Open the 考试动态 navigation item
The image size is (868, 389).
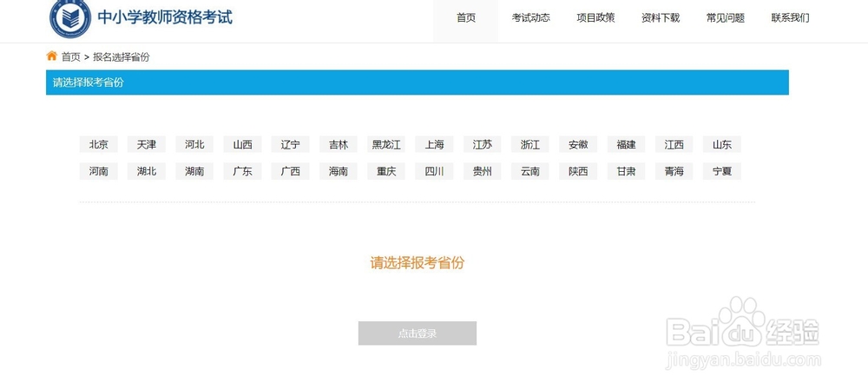click(x=531, y=17)
